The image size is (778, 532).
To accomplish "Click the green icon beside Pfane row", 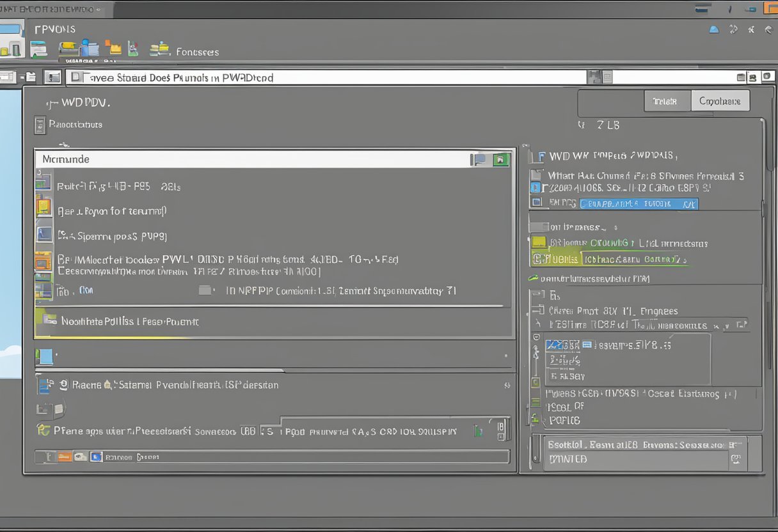I will point(44,430).
